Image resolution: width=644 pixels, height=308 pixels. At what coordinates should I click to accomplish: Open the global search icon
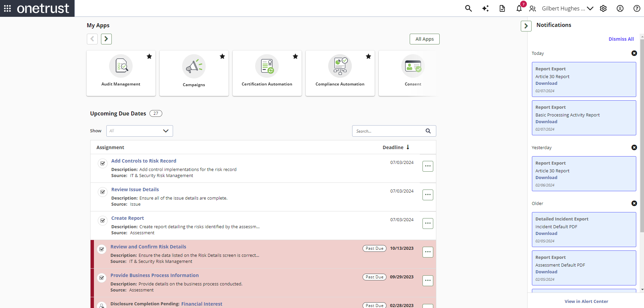(x=468, y=8)
